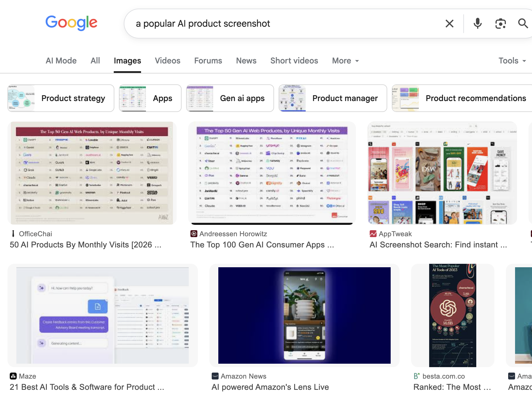Start voice search with microphone icon
The height and width of the screenshot is (399, 532).
click(478, 24)
